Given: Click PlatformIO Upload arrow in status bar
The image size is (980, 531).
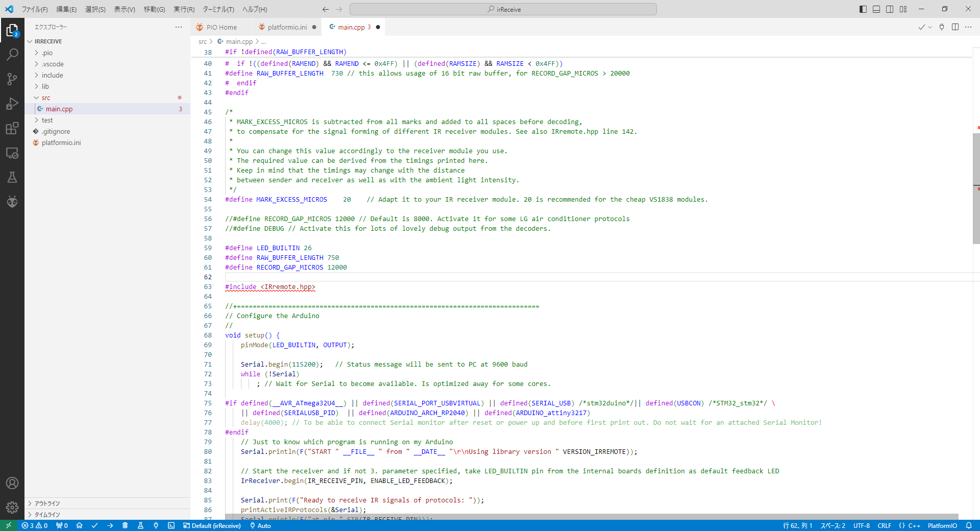Looking at the screenshot, I should tap(110, 525).
